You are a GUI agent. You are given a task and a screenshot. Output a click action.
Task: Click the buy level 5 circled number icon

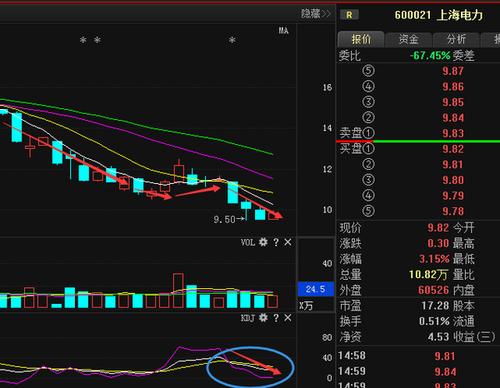pos(368,211)
